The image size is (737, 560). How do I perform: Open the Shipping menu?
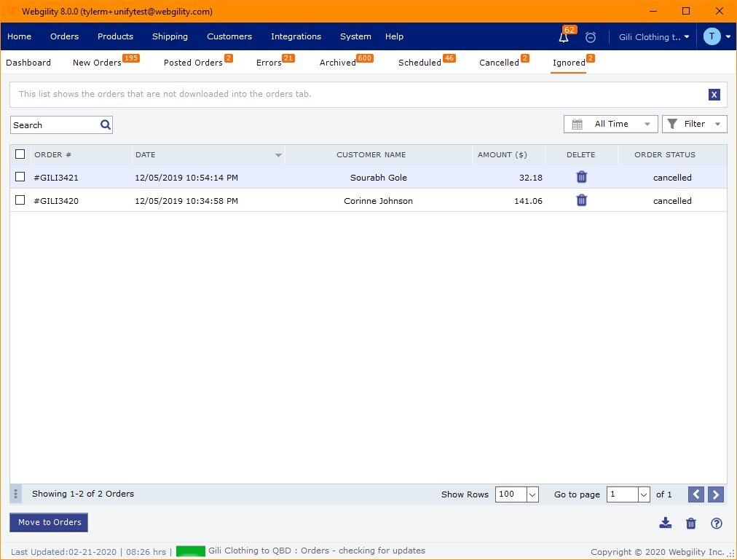pyautogui.click(x=170, y=36)
